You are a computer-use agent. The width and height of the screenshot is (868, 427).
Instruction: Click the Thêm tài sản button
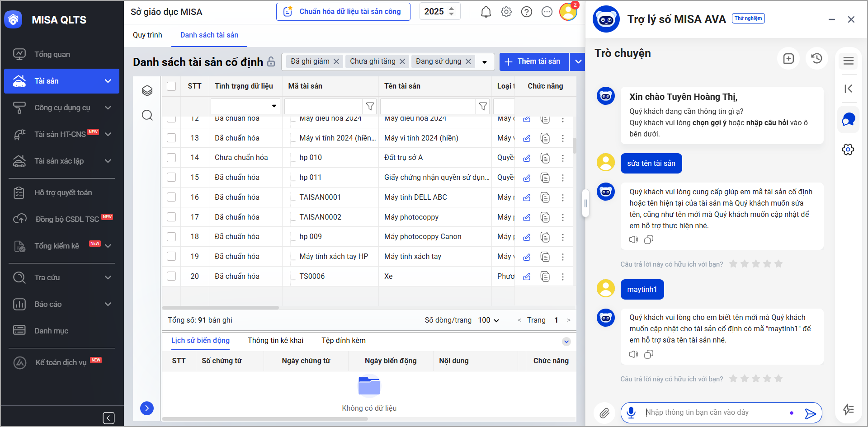(x=534, y=62)
